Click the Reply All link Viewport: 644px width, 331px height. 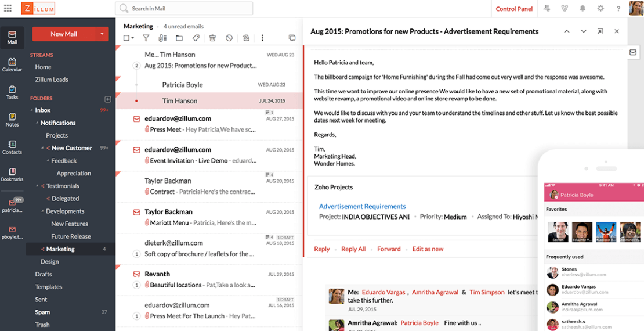tap(353, 249)
